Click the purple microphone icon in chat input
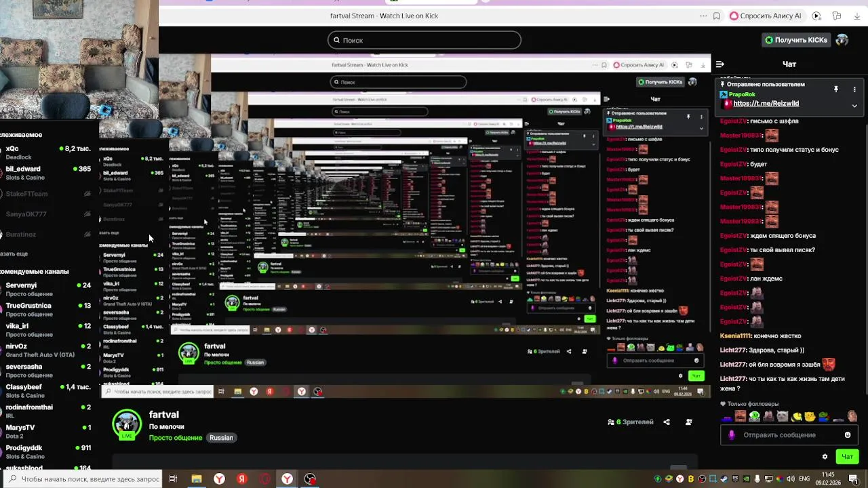Viewport: 868px width, 488px height. click(x=731, y=435)
